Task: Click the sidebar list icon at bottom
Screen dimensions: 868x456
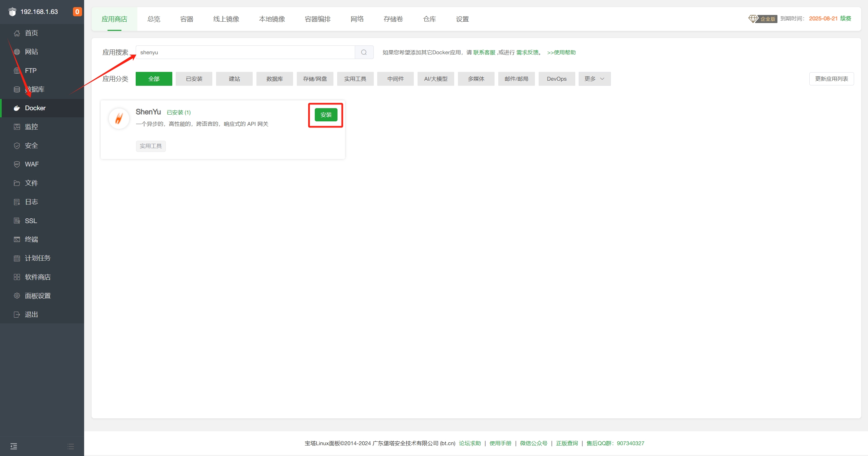Action: click(71, 446)
